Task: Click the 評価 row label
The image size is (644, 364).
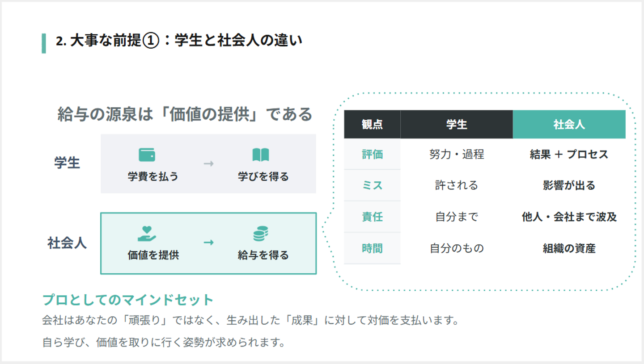Action: pyautogui.click(x=372, y=154)
